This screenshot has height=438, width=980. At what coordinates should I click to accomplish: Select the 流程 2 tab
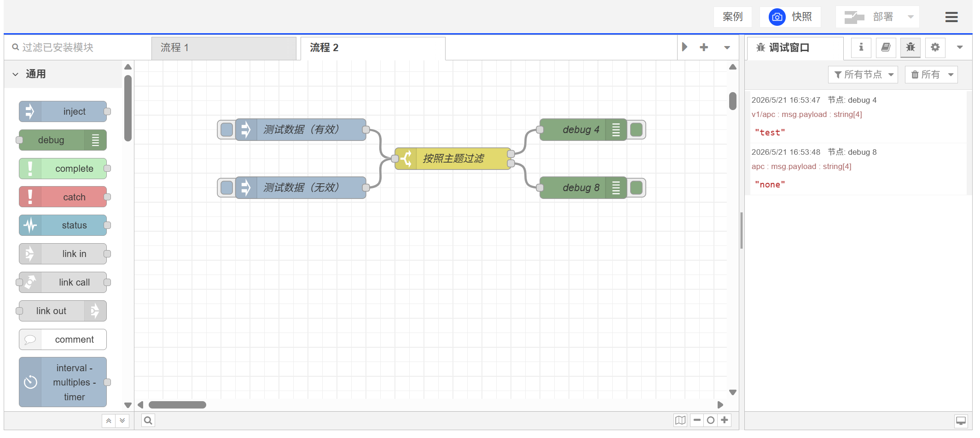coord(373,48)
